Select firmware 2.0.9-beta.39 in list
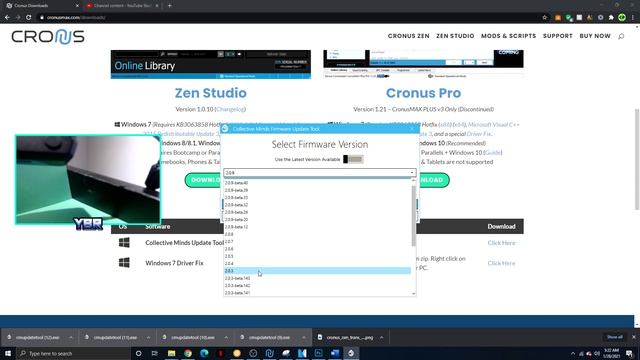 click(x=317, y=190)
